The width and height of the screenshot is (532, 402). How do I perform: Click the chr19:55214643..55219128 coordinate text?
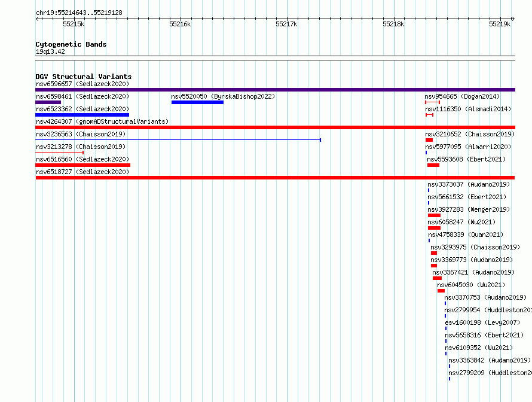[x=79, y=13]
